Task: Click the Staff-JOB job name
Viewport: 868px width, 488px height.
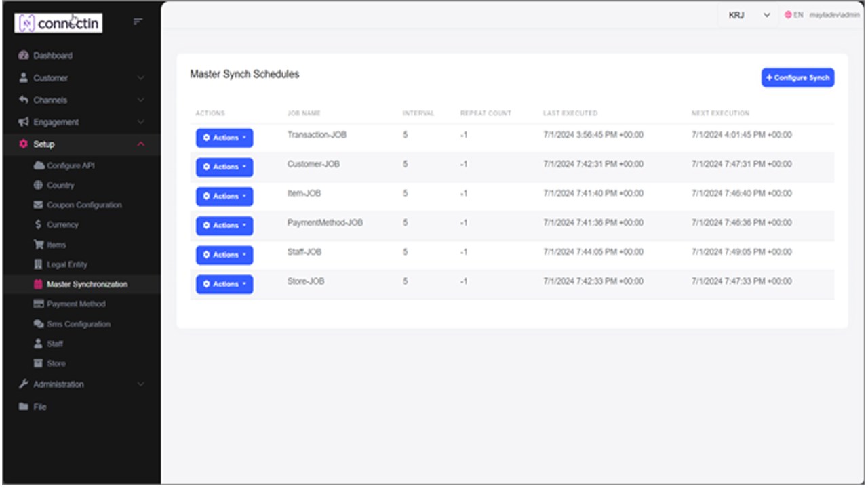Action: pyautogui.click(x=304, y=251)
